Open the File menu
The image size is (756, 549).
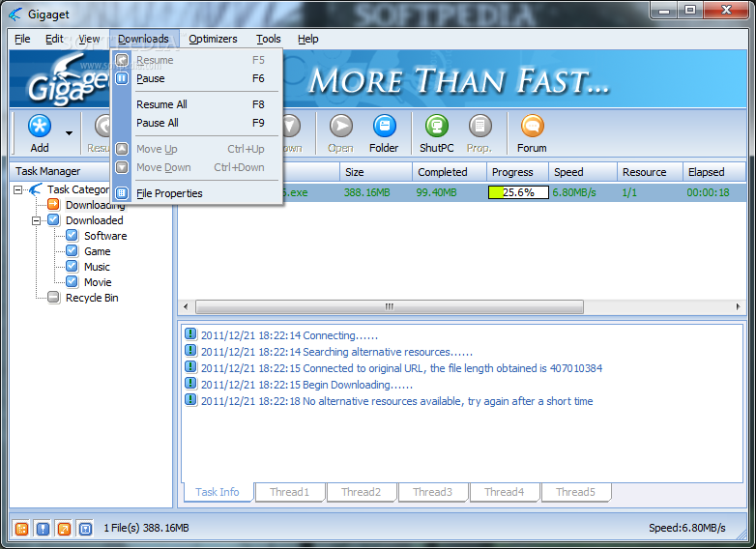(x=22, y=39)
